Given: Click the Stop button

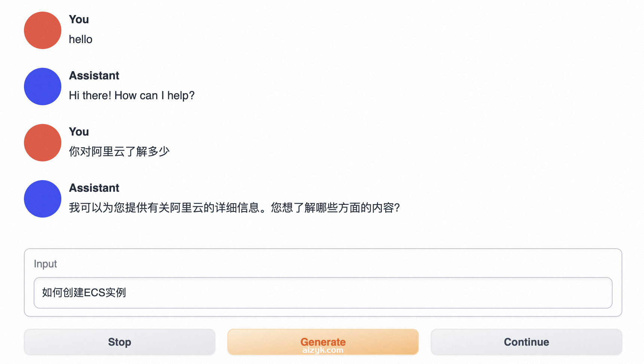Looking at the screenshot, I should click(x=119, y=342).
